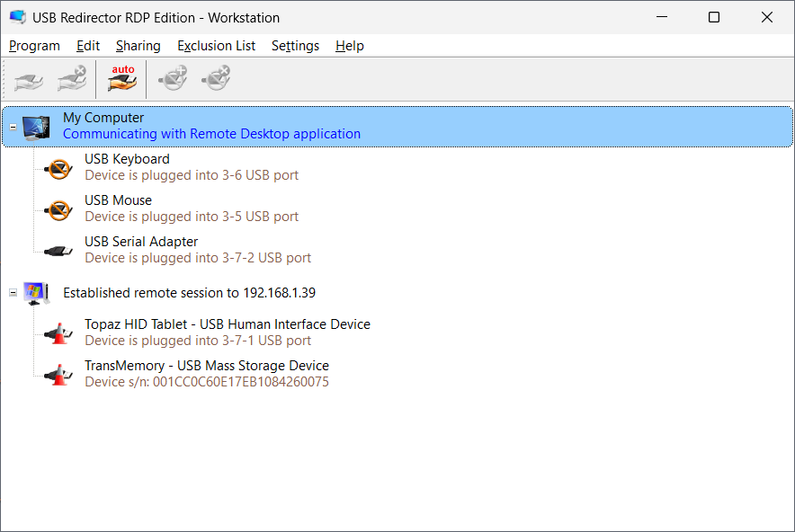Open the Settings menu
Viewport: 795px width, 532px height.
[x=295, y=46]
